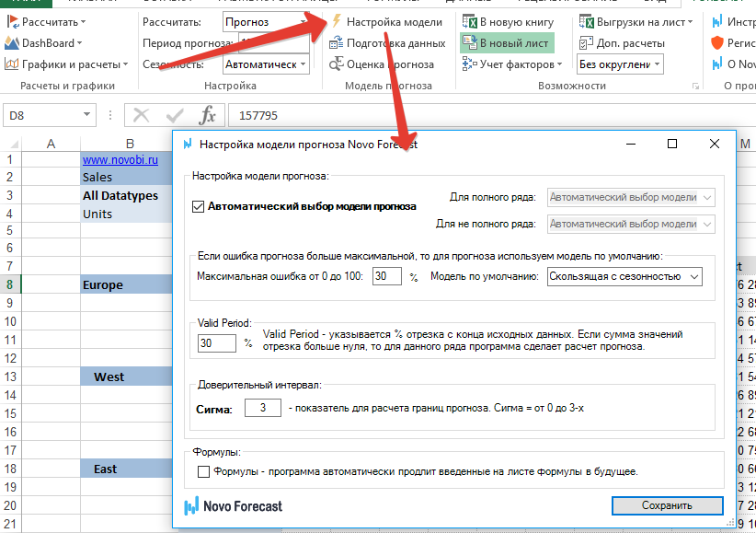
Task: Expand the Name Box dropdown arrow
Action: click(86, 115)
